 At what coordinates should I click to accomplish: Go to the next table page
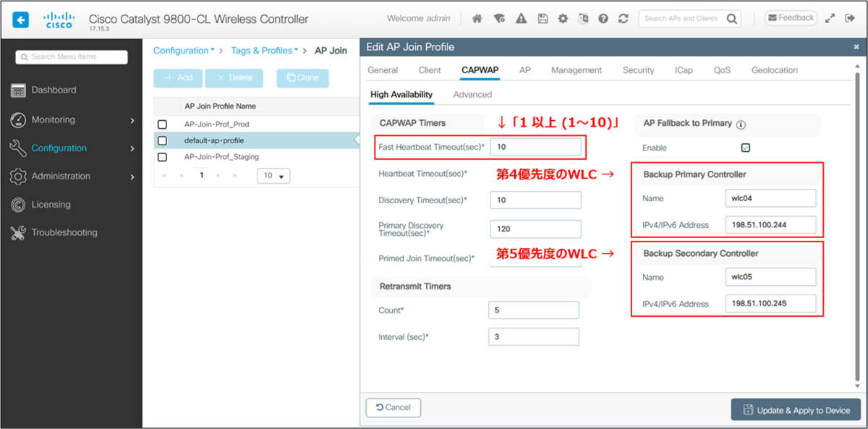point(219,176)
